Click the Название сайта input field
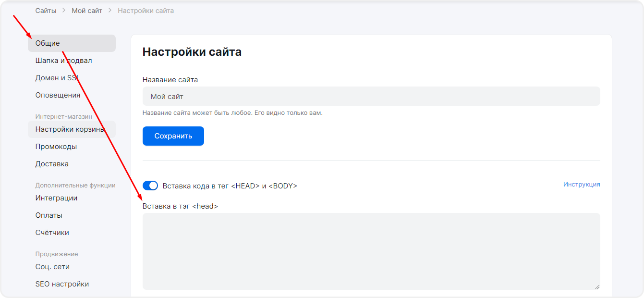Viewport: 644px width, 298px height. click(371, 96)
